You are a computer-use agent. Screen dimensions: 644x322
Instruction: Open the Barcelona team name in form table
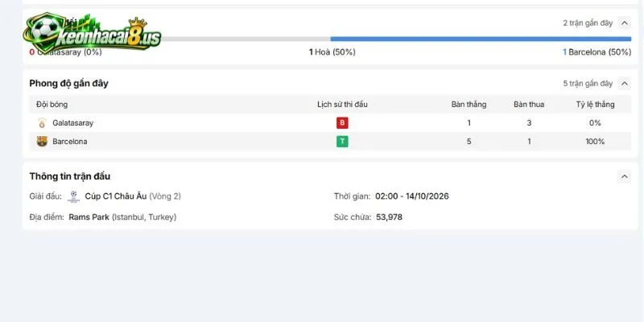[70, 142]
